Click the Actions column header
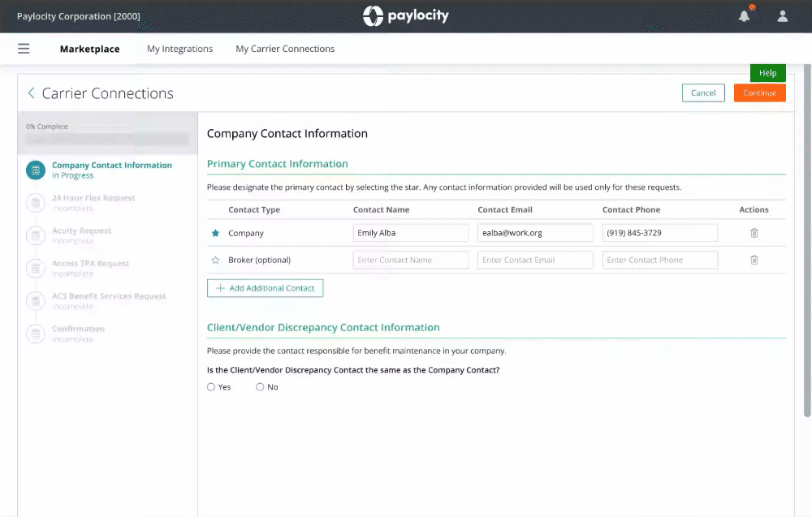Screen dimensions: 812x517 (x=754, y=209)
